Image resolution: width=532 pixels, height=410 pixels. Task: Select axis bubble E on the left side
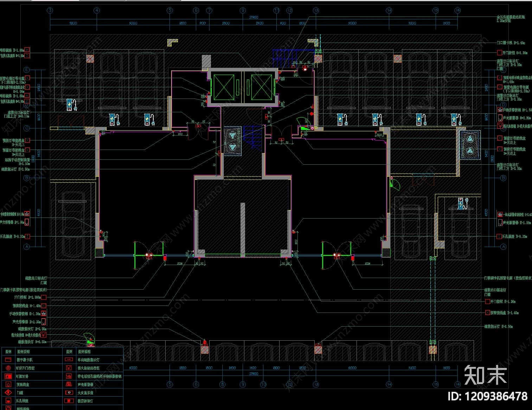(x=27, y=70)
